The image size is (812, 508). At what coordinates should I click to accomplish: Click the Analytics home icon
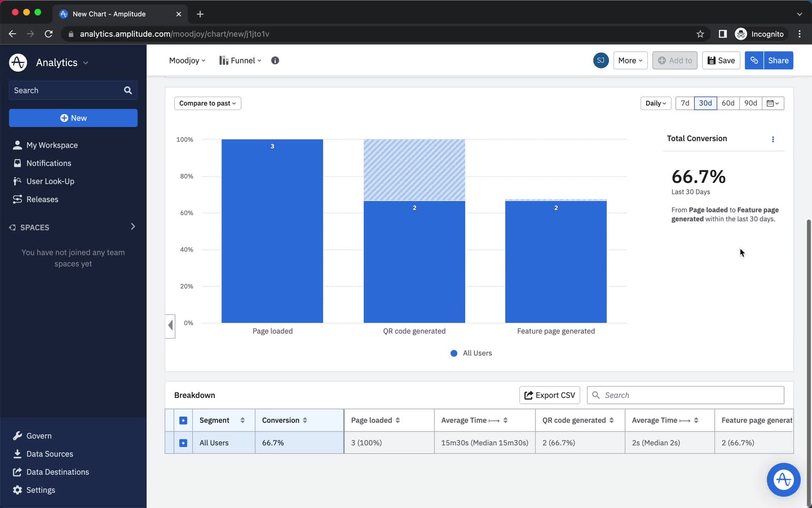click(17, 62)
